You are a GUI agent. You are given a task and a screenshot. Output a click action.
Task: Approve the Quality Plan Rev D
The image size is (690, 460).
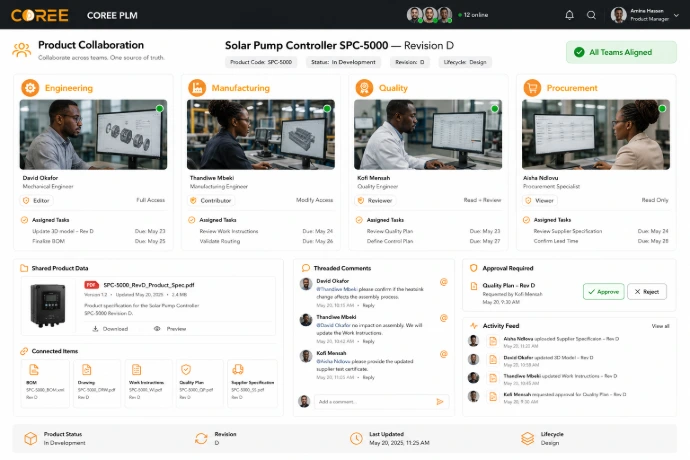tap(603, 292)
